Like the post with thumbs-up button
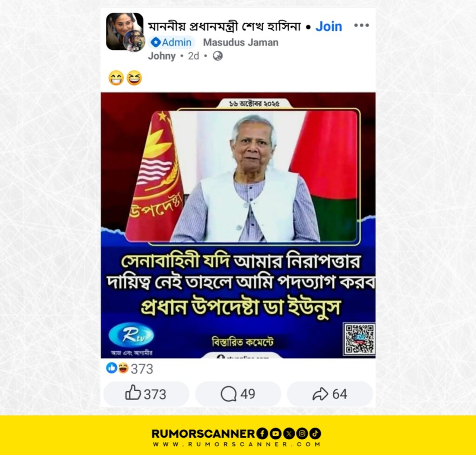This screenshot has height=455, width=476. (146, 394)
